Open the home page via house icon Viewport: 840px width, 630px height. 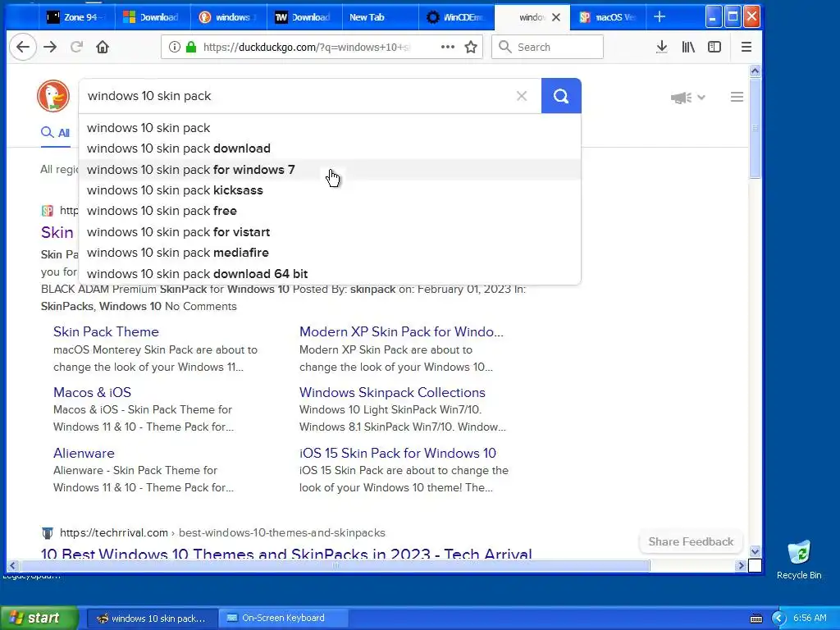point(103,47)
